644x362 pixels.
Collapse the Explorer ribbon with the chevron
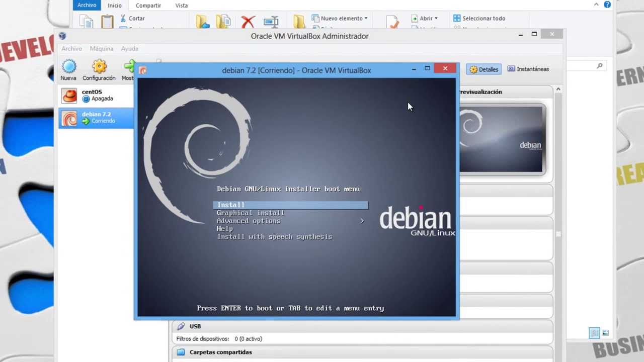pos(596,5)
